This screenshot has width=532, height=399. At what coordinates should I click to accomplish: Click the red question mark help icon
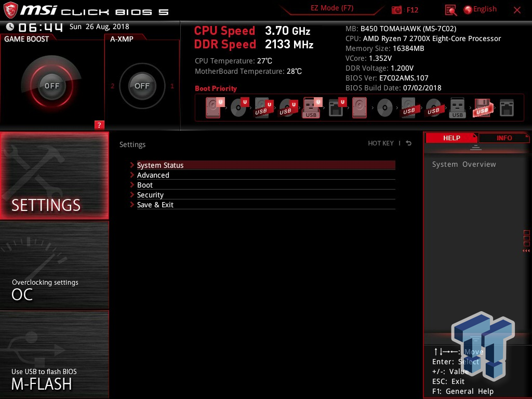[x=99, y=125]
